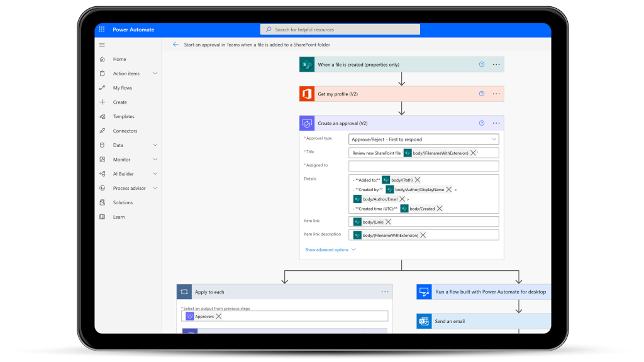The height and width of the screenshot is (362, 644).
Task: Expand the AI Builder submenu chevron
Action: [x=155, y=173]
